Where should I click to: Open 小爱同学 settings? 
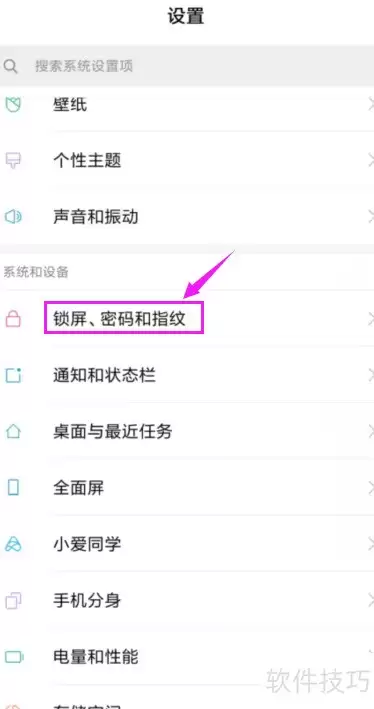(187, 544)
